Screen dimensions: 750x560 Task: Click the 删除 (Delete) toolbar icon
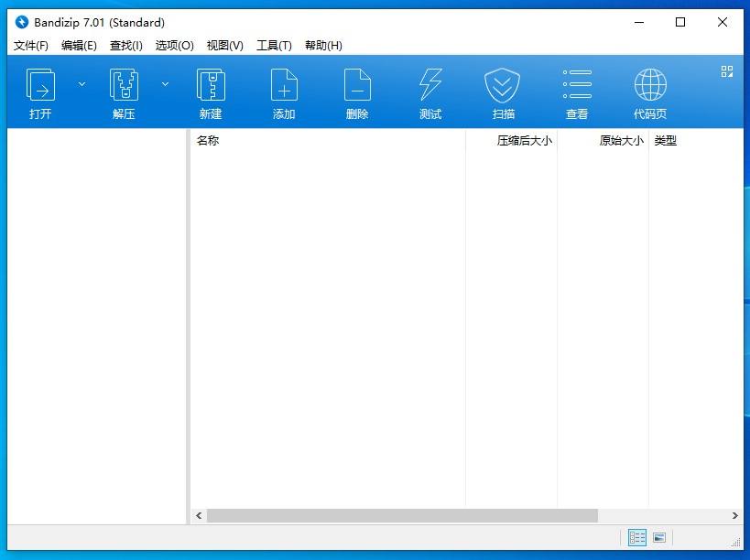[x=357, y=85]
